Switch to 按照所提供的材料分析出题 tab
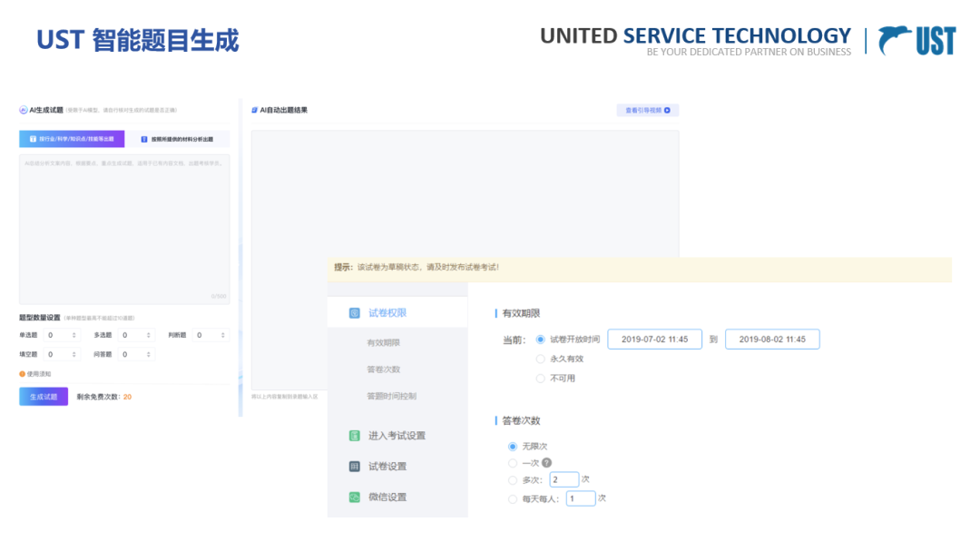980x552 pixels. pos(178,139)
